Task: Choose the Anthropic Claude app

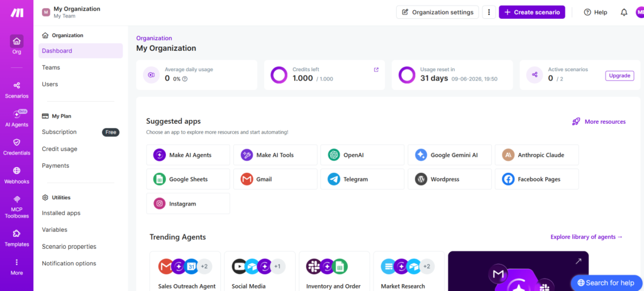Action: pyautogui.click(x=536, y=155)
